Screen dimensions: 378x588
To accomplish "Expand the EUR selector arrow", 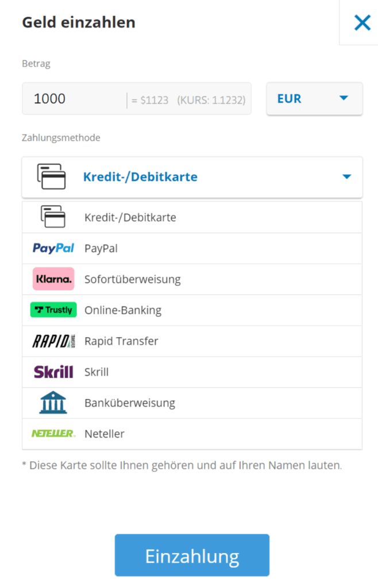I will pyautogui.click(x=343, y=98).
